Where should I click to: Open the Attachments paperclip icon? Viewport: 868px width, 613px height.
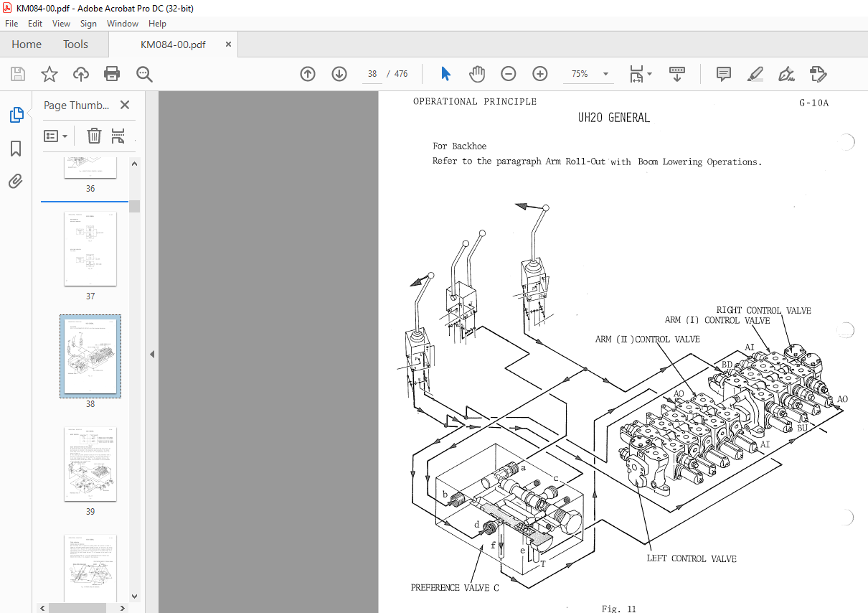point(16,181)
